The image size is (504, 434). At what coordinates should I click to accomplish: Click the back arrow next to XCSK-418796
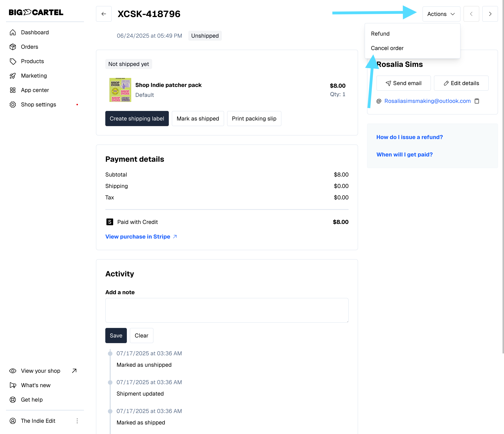click(104, 14)
